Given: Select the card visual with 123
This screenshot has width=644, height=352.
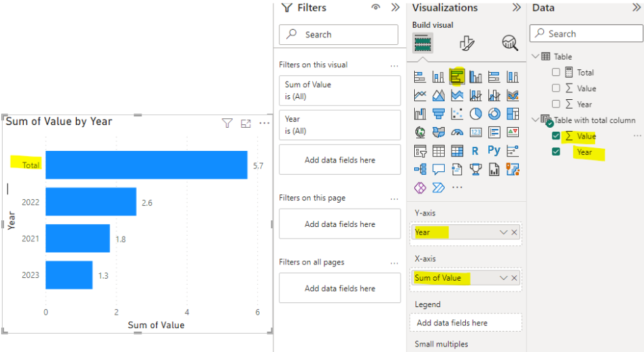Looking at the screenshot, I should (x=475, y=132).
